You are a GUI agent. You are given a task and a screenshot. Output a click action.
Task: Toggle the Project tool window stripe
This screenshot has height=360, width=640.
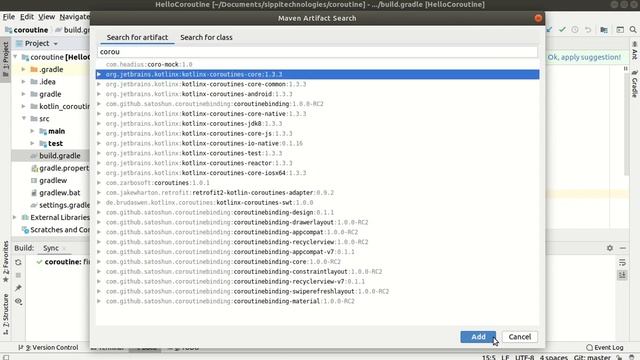click(x=5, y=60)
